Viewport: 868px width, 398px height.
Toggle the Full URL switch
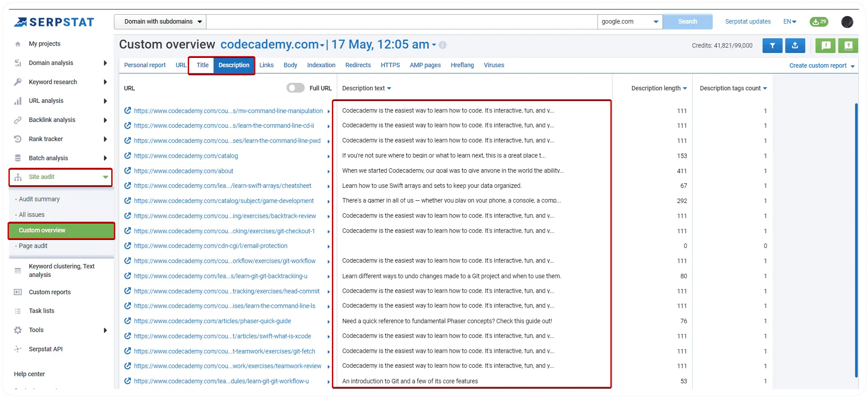[295, 88]
